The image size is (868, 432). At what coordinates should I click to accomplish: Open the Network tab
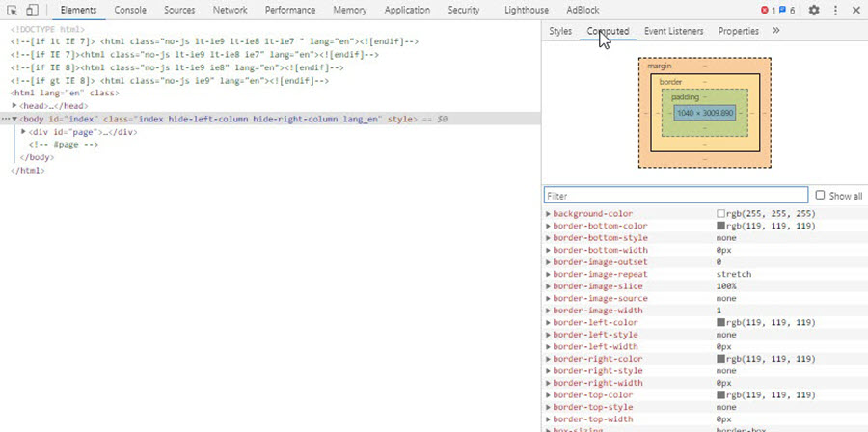pos(231,10)
